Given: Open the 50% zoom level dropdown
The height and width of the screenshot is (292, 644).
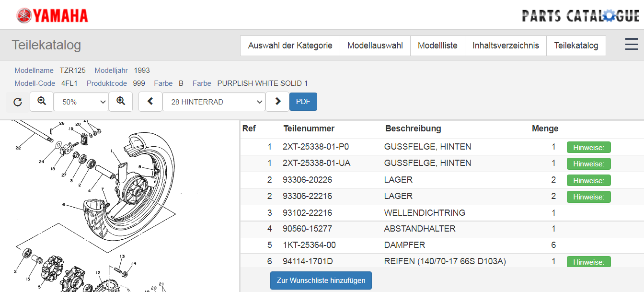Looking at the screenshot, I should 81,102.
